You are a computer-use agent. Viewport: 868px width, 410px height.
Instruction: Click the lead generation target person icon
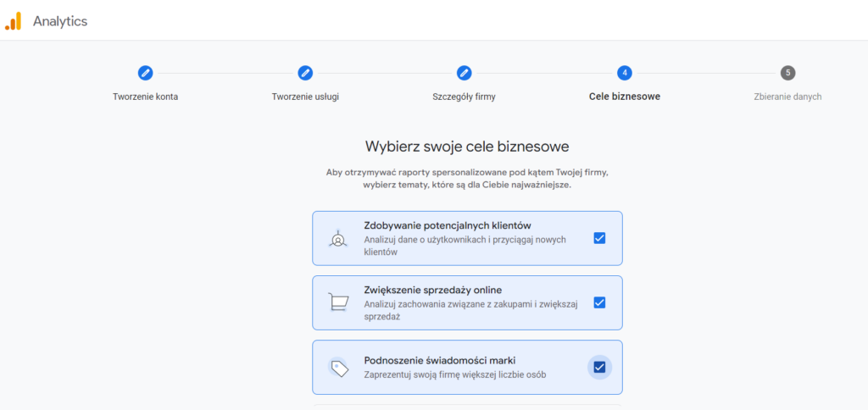click(338, 239)
